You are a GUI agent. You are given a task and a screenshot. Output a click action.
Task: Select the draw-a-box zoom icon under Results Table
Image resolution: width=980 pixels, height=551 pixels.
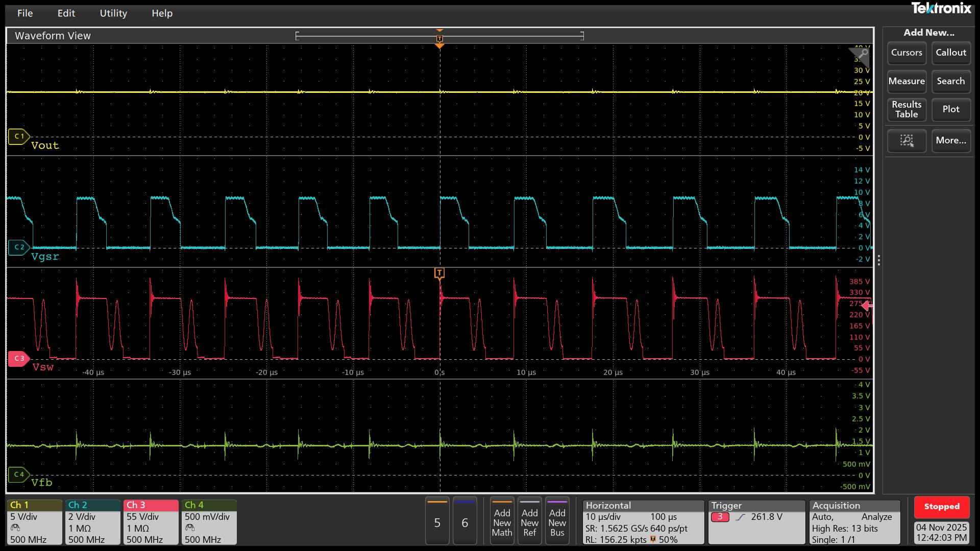click(906, 141)
